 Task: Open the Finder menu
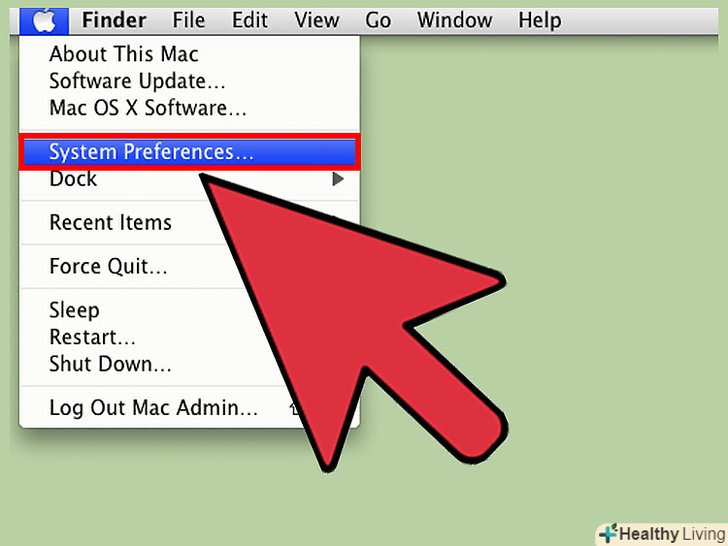click(x=114, y=20)
